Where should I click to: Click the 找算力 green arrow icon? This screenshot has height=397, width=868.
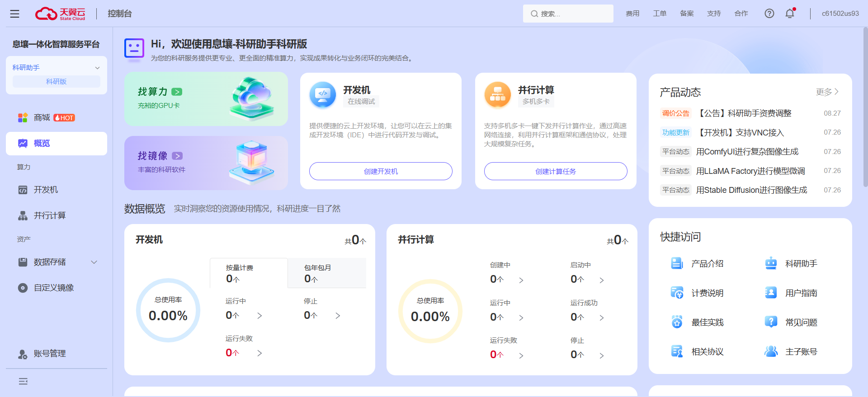click(x=177, y=92)
